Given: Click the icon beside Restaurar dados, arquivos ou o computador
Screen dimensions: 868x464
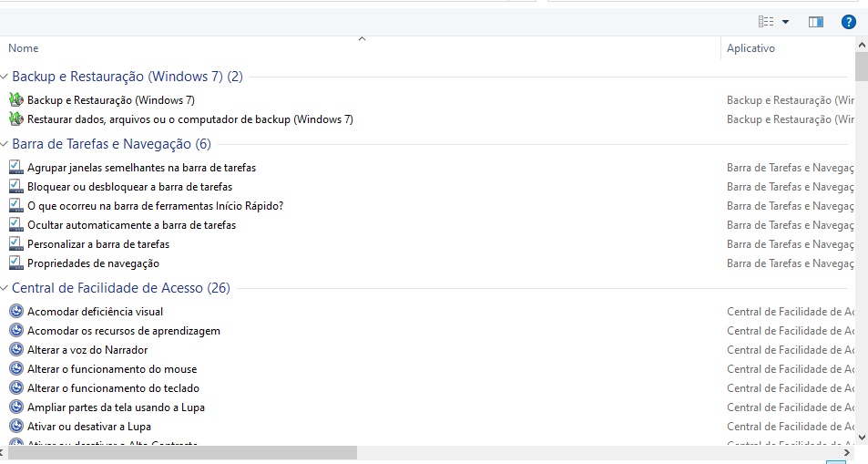Looking at the screenshot, I should click(16, 119).
